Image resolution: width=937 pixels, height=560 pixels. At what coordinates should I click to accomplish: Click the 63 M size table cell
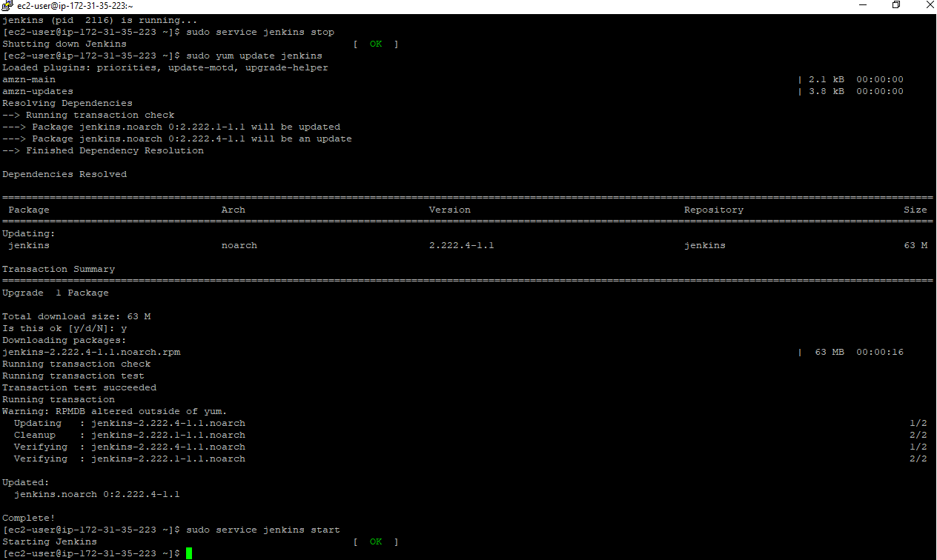[x=916, y=246]
